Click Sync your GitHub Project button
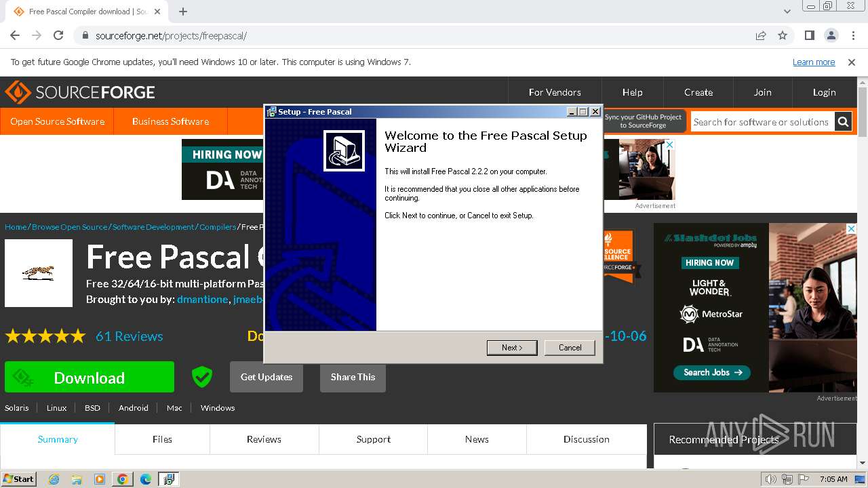This screenshot has height=488, width=868. [x=644, y=121]
